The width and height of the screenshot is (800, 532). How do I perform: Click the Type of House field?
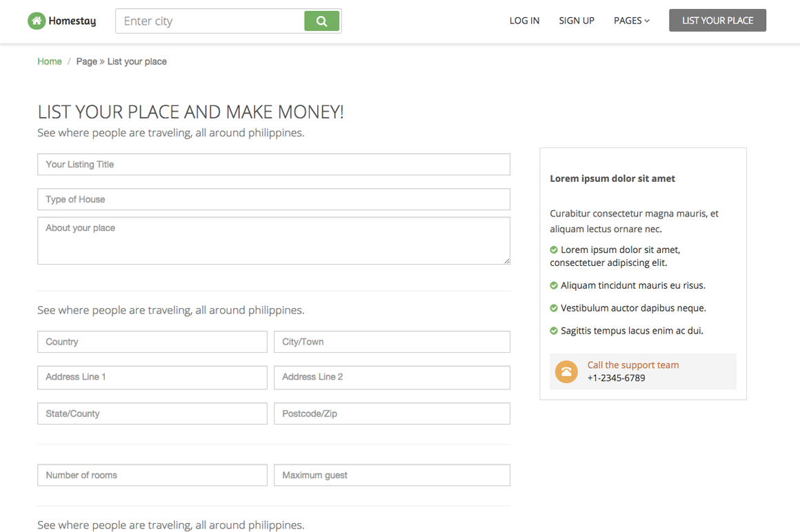273,199
